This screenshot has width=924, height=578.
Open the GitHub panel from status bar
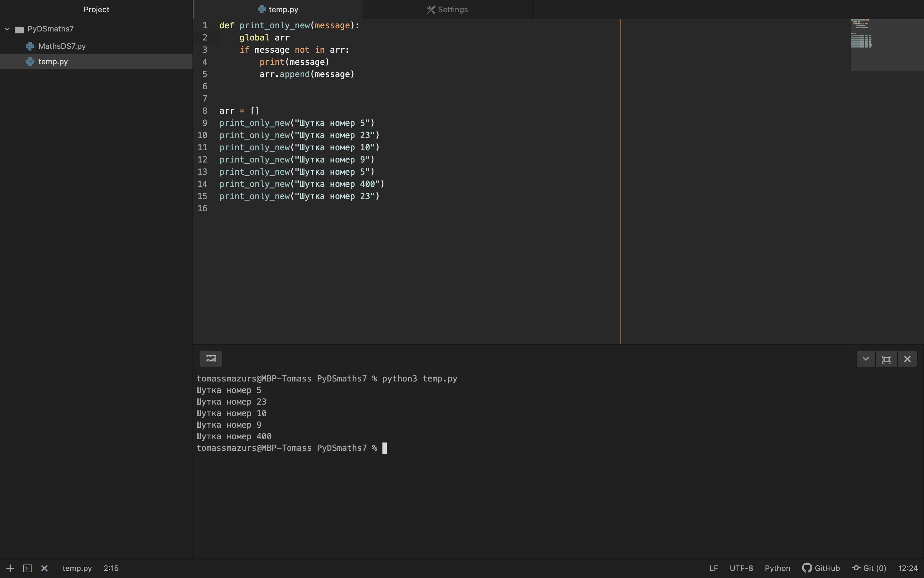821,568
